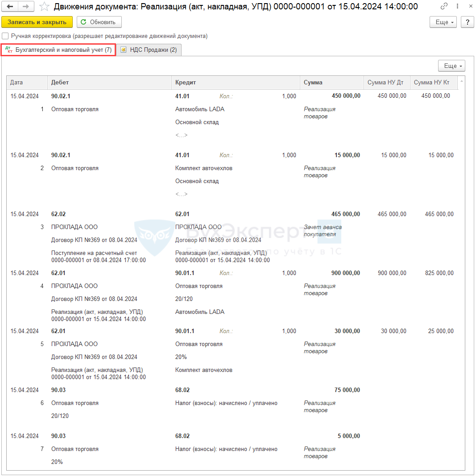Image resolution: width=476 pixels, height=476 pixels.
Task: Click the 825 000,00 value in Сумма НУ Кт
Action: tap(439, 273)
